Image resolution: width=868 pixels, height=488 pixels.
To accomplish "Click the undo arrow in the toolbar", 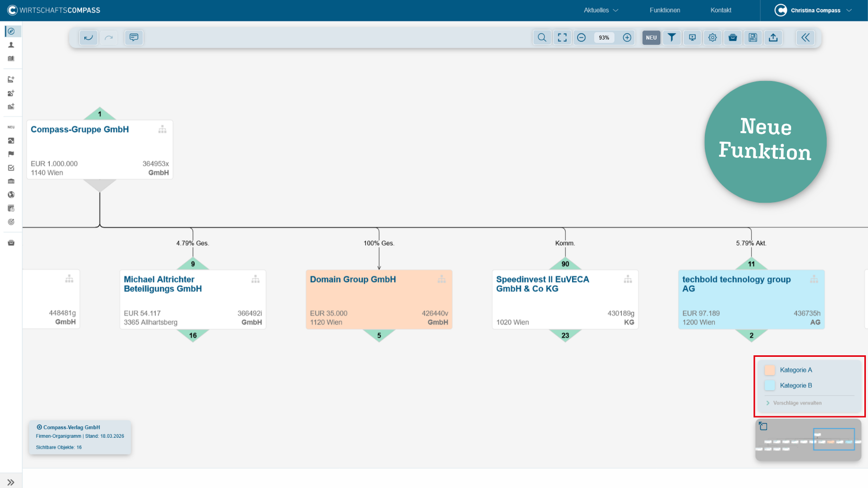I will coord(88,38).
